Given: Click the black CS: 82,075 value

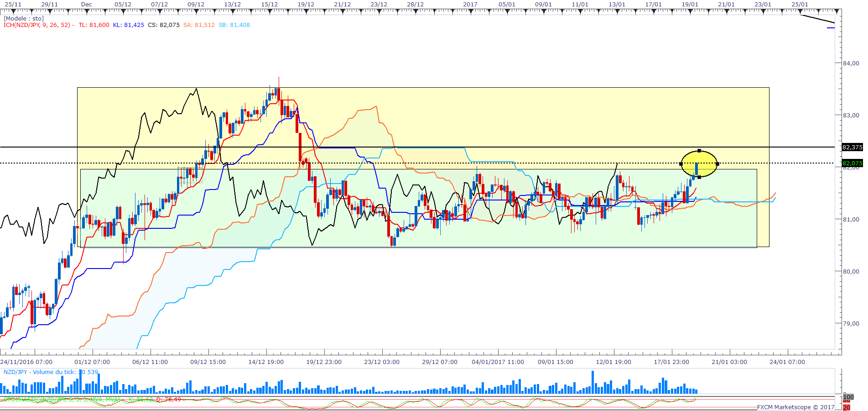Looking at the screenshot, I should coord(164,25).
